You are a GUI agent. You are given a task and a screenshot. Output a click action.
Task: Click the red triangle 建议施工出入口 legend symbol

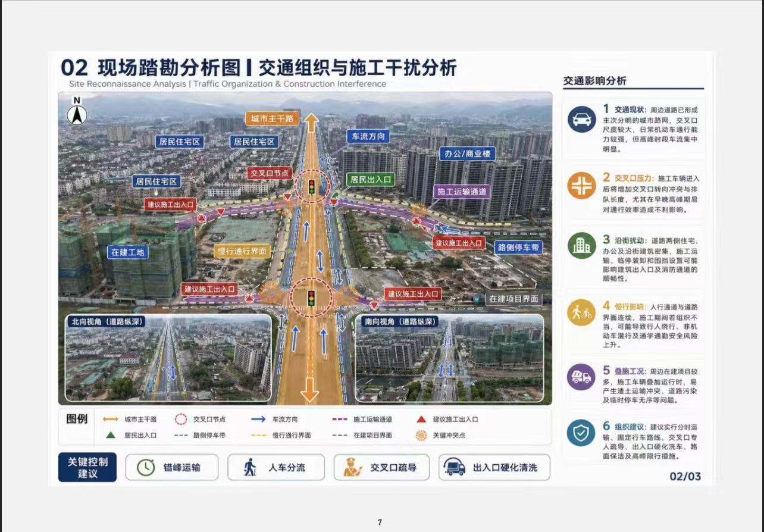click(x=421, y=420)
